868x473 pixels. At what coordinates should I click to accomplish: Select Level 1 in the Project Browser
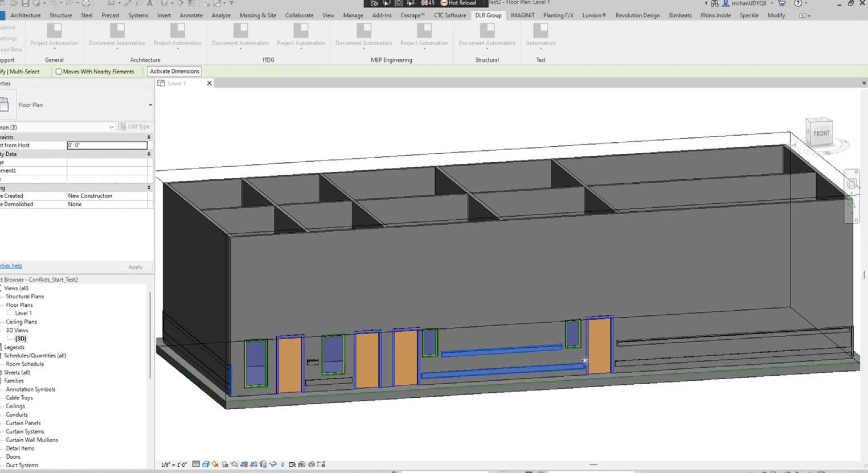tap(23, 313)
